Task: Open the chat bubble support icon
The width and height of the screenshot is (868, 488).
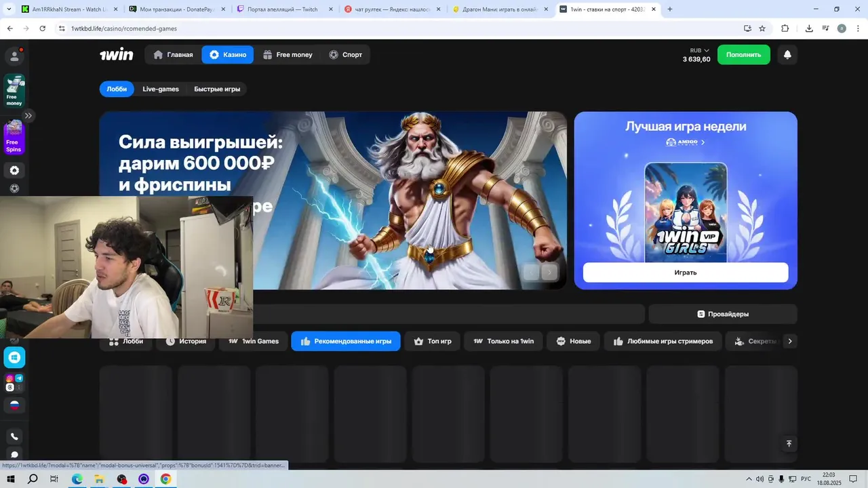Action: pos(14,455)
